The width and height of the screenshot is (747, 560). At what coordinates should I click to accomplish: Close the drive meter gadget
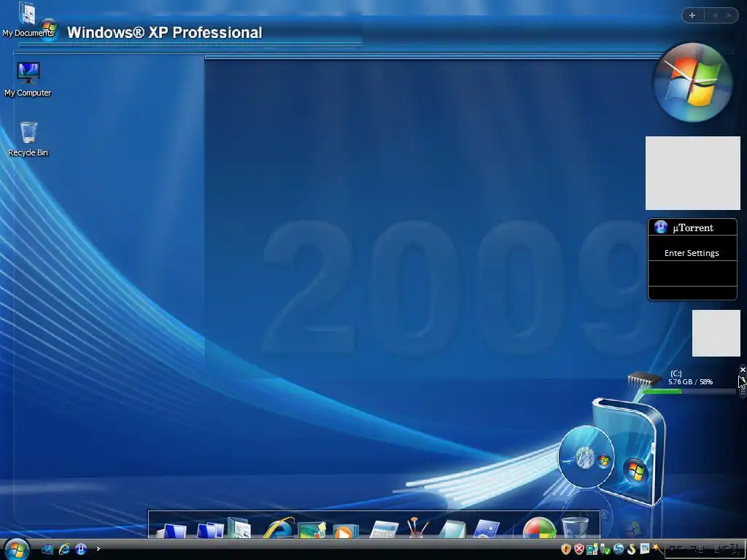coord(742,370)
